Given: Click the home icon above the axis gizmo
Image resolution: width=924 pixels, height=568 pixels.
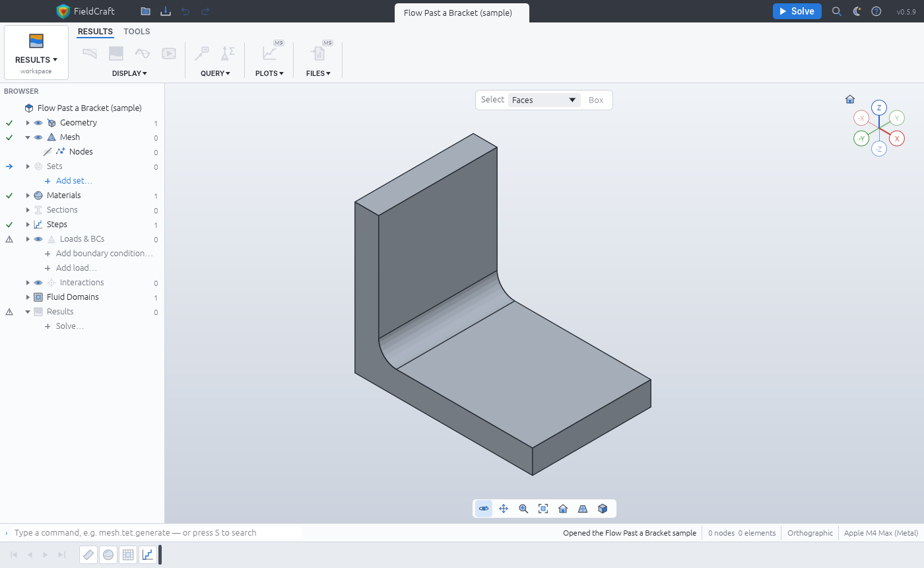Looking at the screenshot, I should (x=850, y=99).
